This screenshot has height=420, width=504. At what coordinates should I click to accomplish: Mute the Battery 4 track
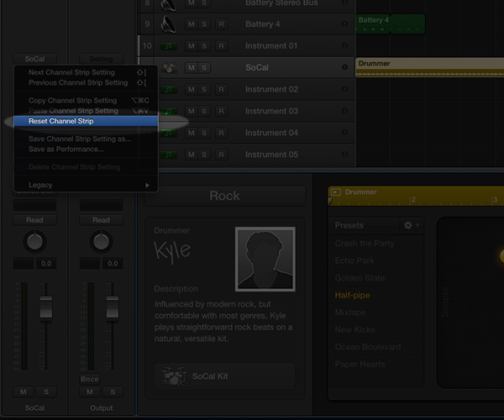192,24
